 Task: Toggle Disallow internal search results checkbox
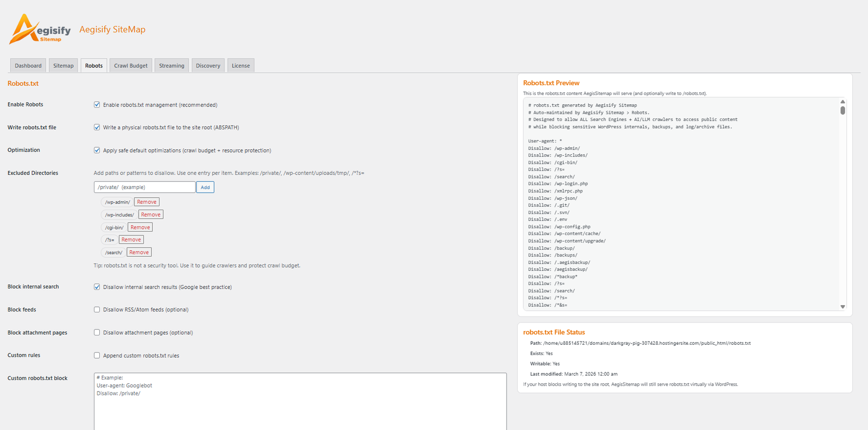97,287
